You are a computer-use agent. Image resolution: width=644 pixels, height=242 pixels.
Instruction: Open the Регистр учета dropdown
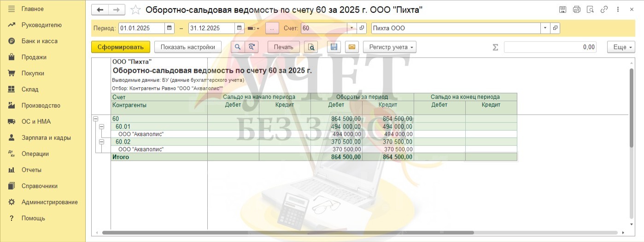390,47
